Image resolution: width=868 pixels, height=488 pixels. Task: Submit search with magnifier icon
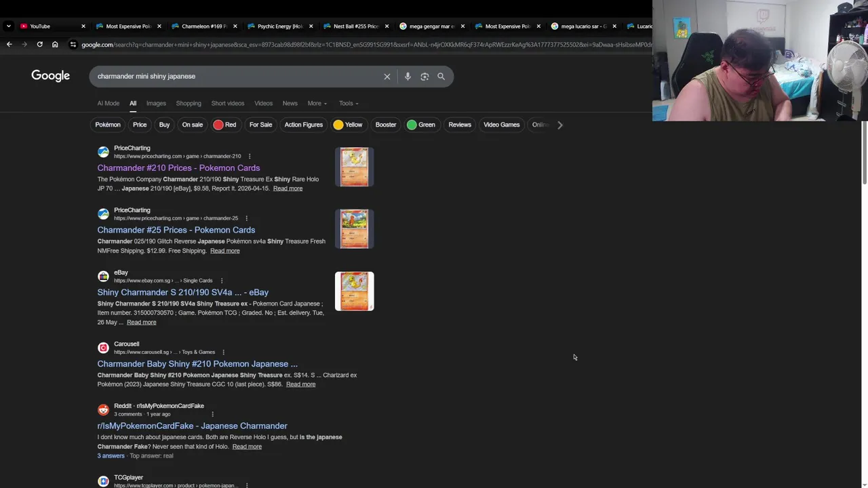tap(441, 77)
